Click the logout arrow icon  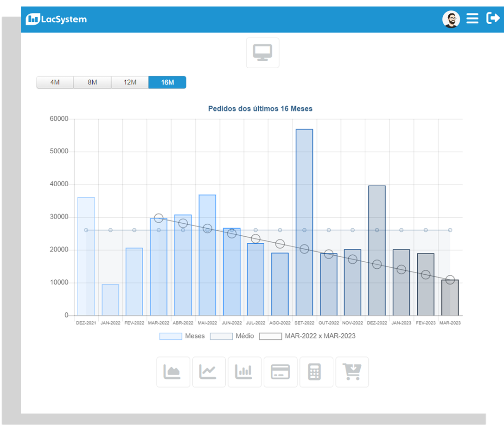(492, 19)
